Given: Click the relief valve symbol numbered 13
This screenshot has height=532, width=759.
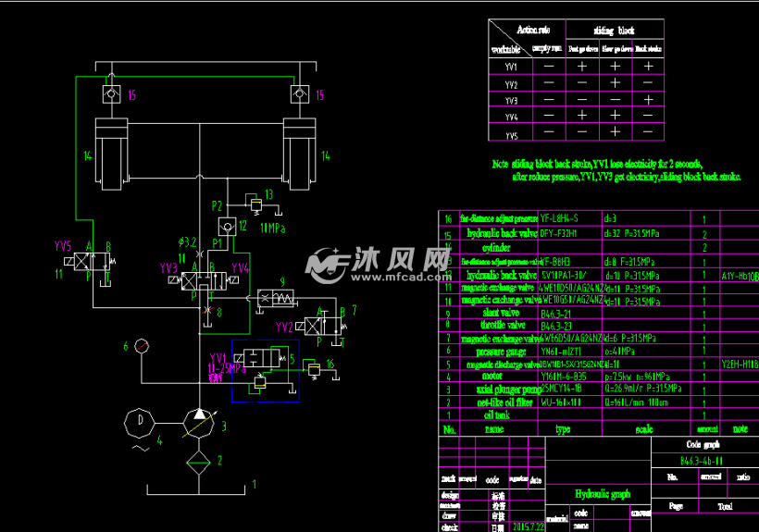Looking at the screenshot, I should (x=256, y=205).
